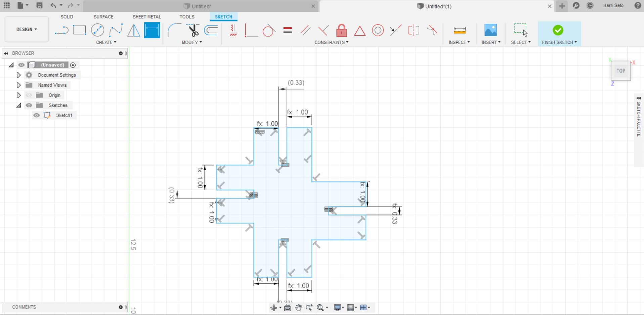The width and height of the screenshot is (644, 315).
Task: Click the Select tool icon
Action: (x=521, y=30)
